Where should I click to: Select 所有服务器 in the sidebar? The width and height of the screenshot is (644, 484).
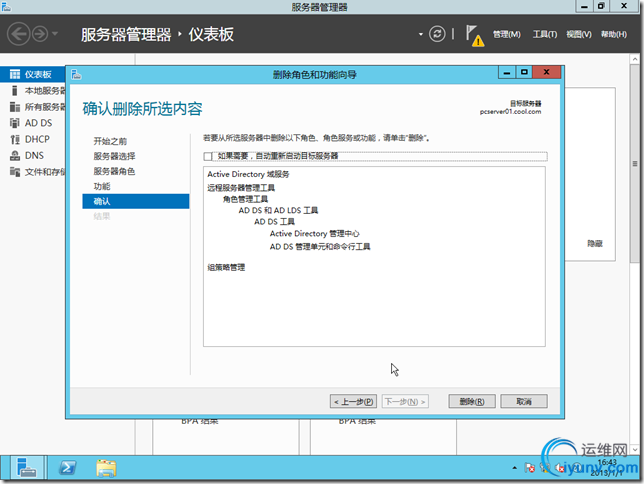32,107
